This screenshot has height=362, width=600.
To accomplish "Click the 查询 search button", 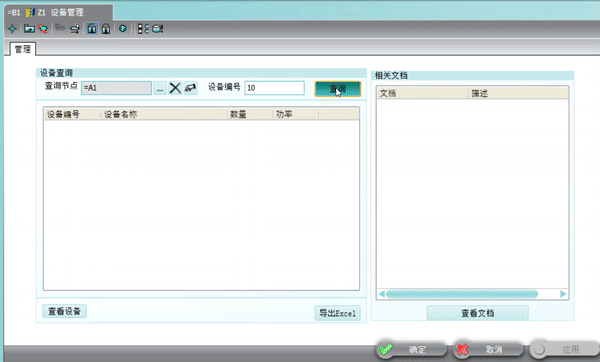I will pos(338,89).
